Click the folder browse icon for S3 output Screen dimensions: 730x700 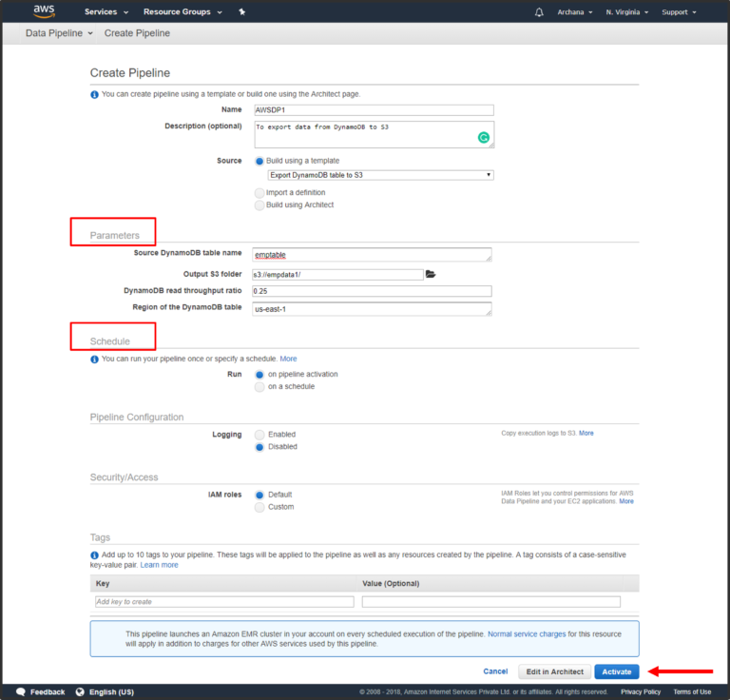tap(431, 274)
